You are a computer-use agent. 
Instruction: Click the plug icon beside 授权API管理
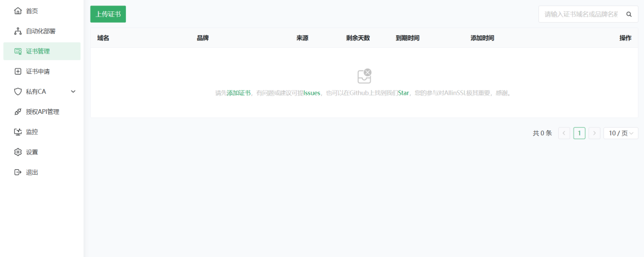coord(18,112)
